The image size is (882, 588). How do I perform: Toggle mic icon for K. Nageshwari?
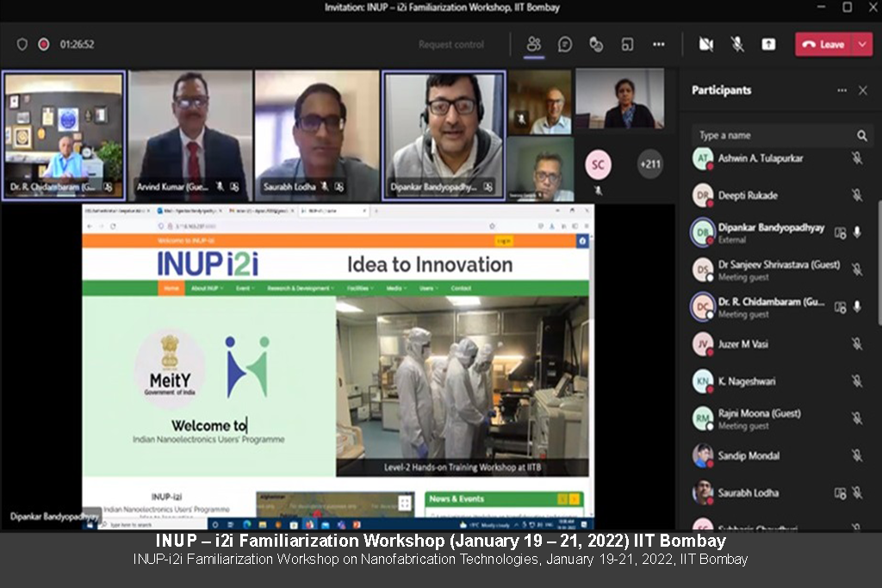857,381
